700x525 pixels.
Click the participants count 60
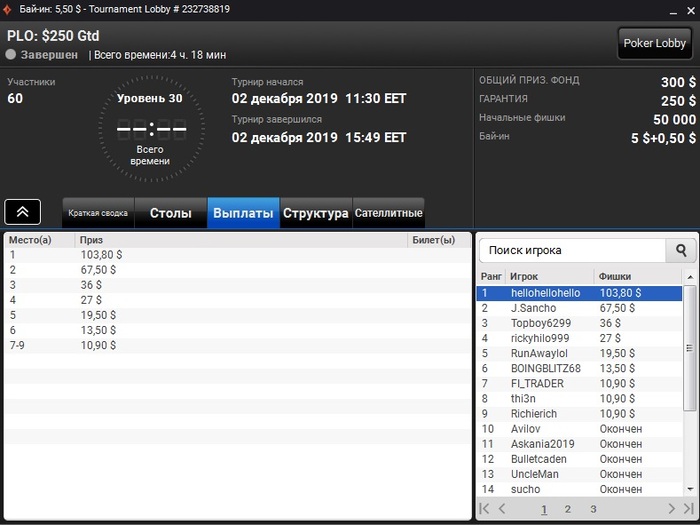tap(15, 98)
